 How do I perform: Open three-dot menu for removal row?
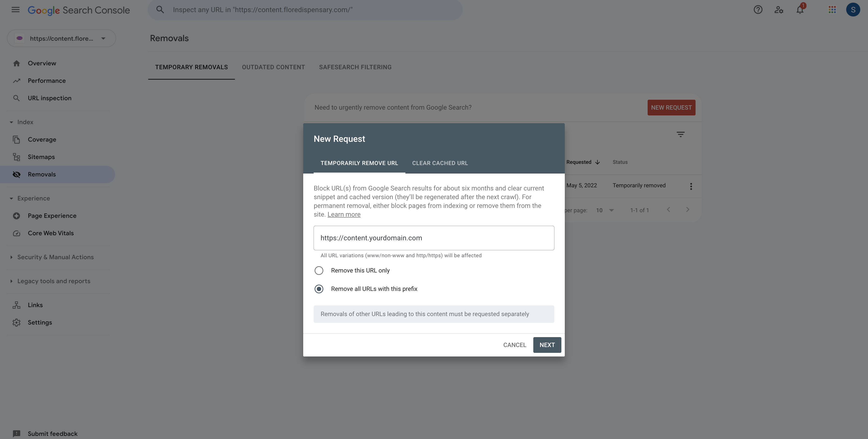[x=691, y=186]
